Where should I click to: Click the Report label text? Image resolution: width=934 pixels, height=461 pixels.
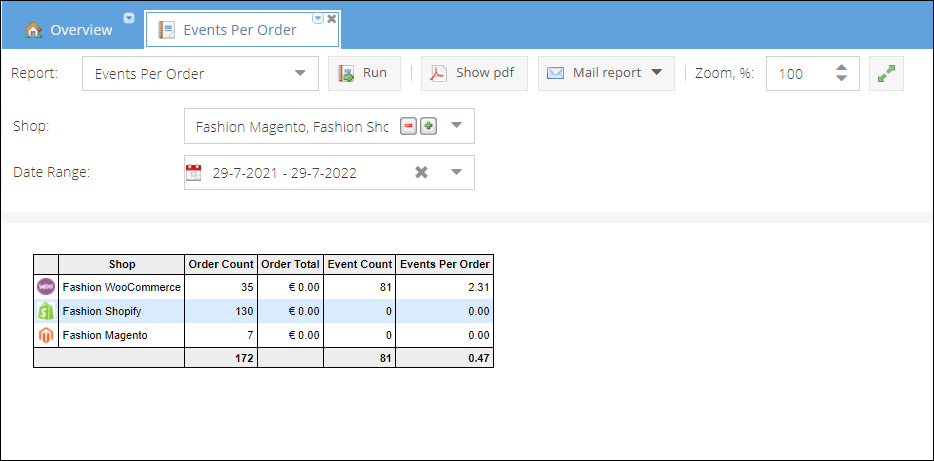click(x=35, y=74)
